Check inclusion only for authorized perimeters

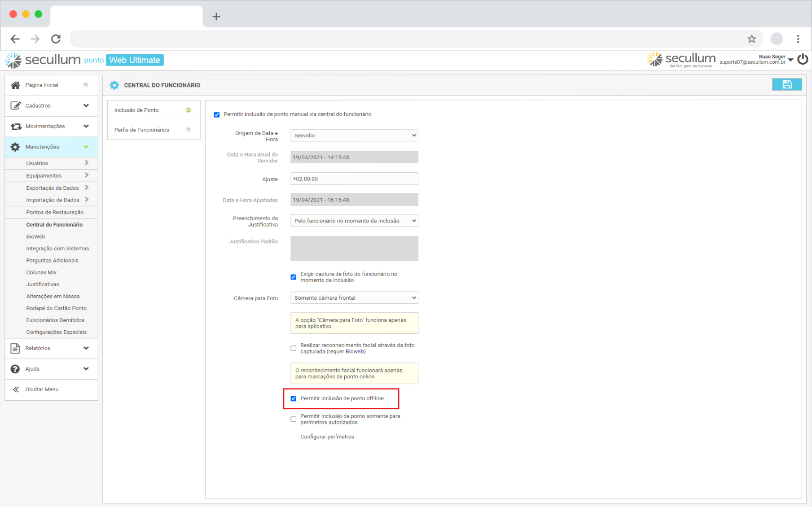tap(294, 419)
